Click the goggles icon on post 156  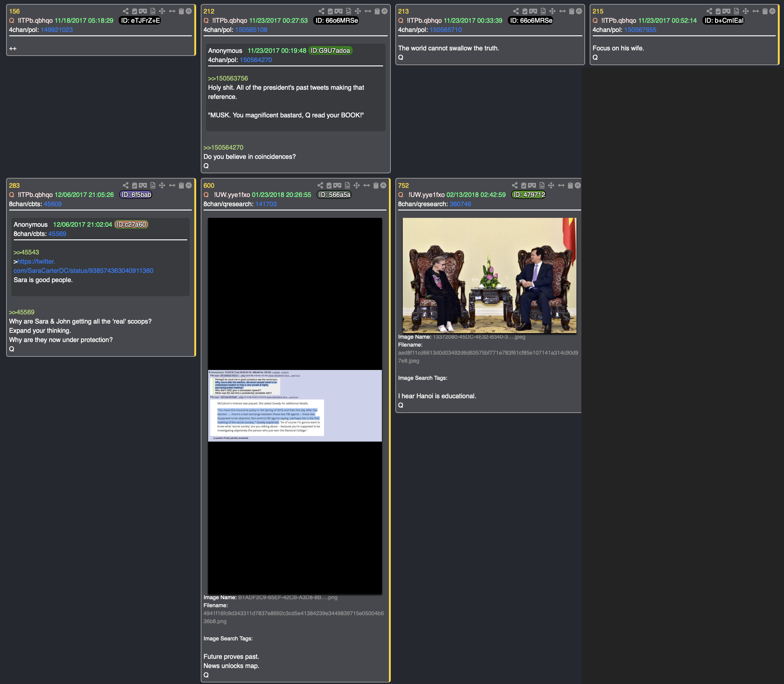143,11
